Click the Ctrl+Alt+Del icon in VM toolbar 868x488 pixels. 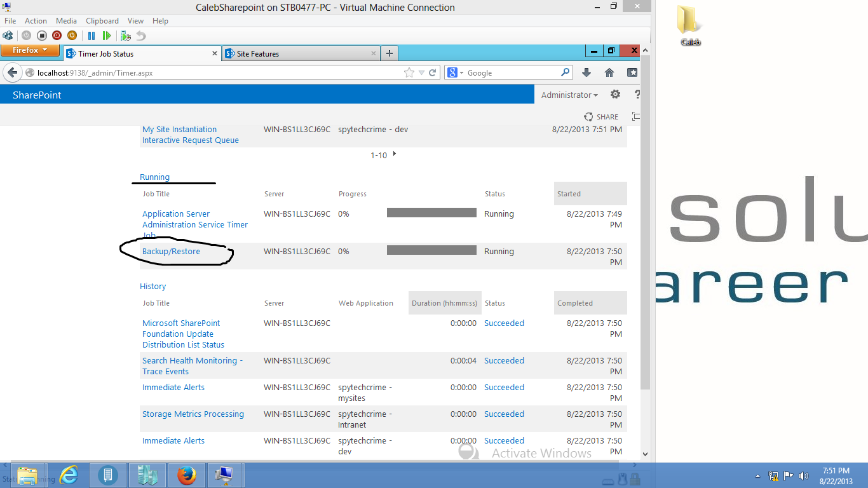click(8, 36)
